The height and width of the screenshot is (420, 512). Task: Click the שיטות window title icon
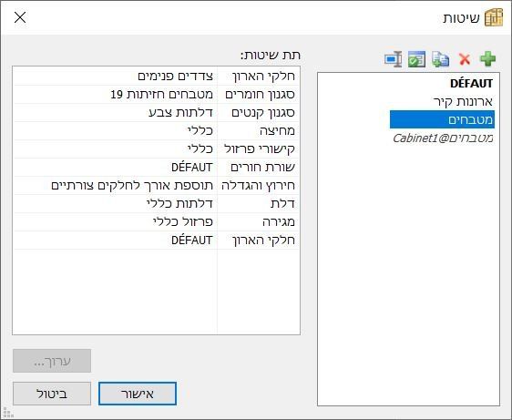point(494,17)
